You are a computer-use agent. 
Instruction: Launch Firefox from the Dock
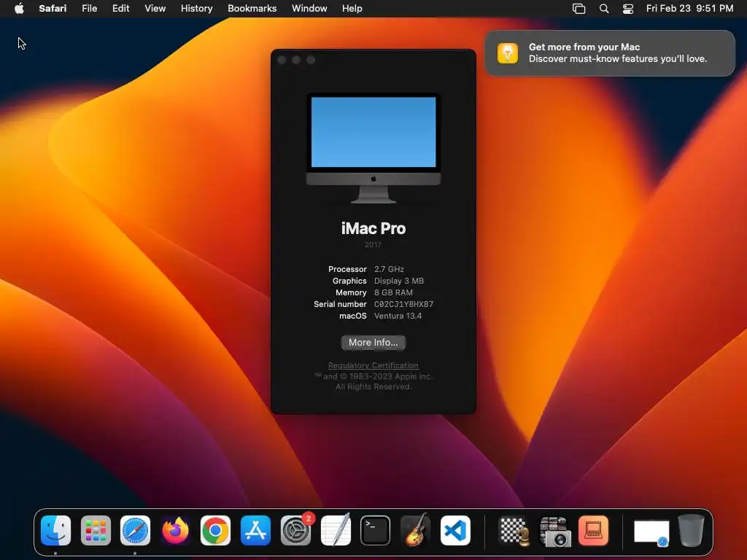[175, 531]
